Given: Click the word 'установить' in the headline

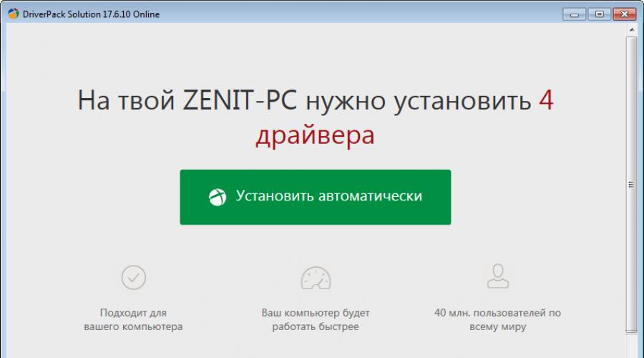Looking at the screenshot, I should coord(461,102).
